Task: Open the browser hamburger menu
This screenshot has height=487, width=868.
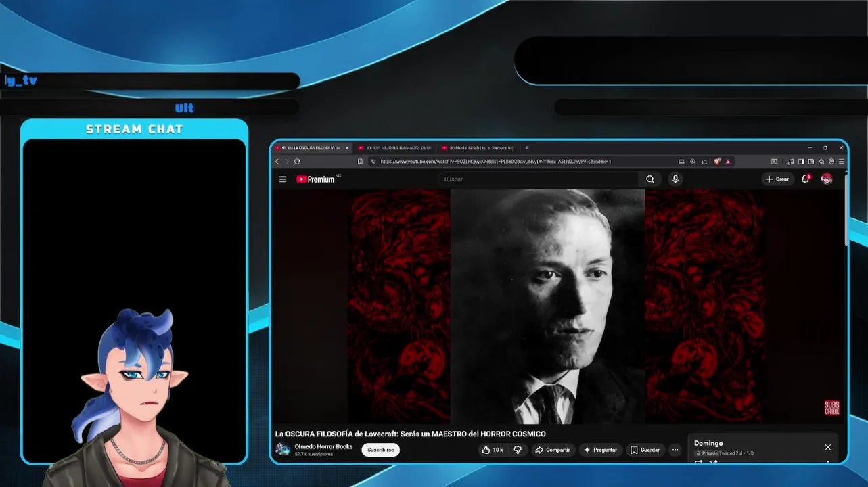Action: 842,162
